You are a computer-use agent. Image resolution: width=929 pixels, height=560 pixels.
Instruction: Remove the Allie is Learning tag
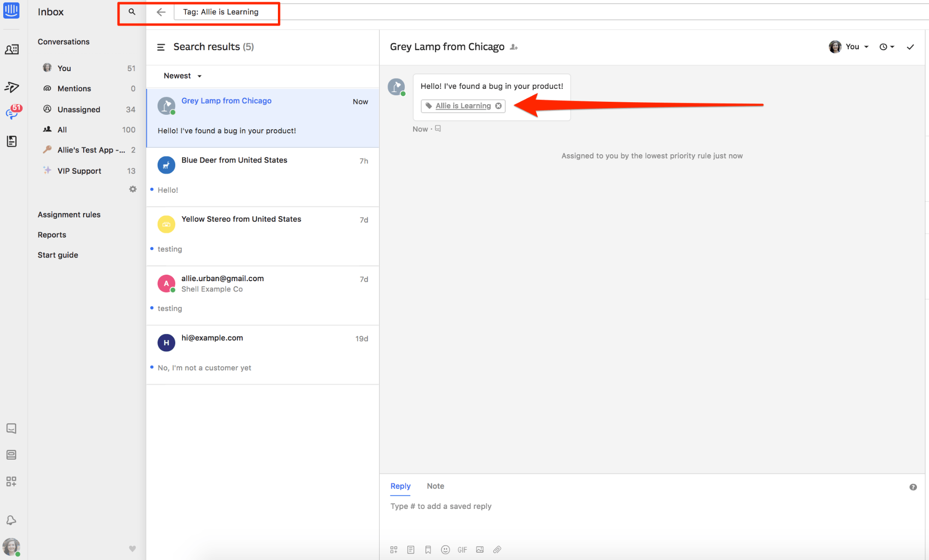pos(498,106)
